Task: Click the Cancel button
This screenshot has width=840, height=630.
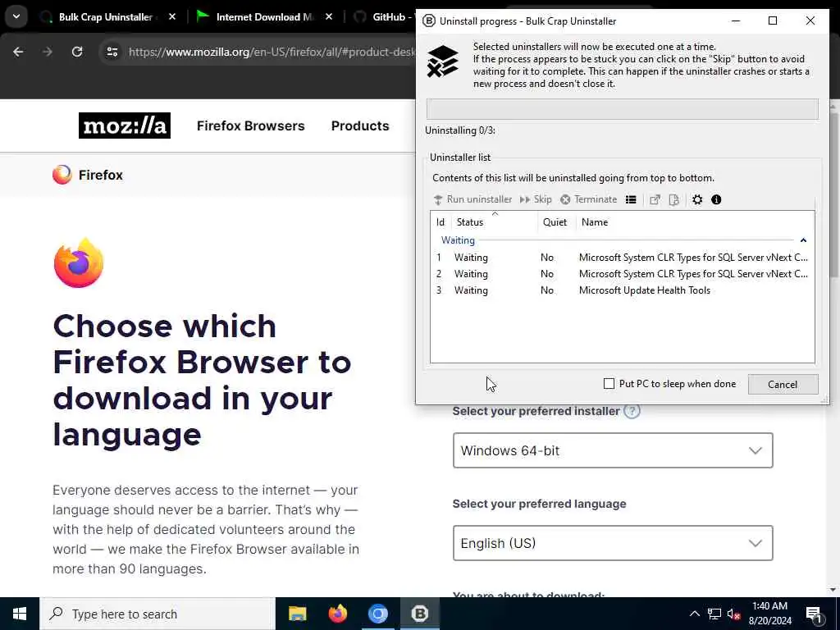Action: [782, 384]
